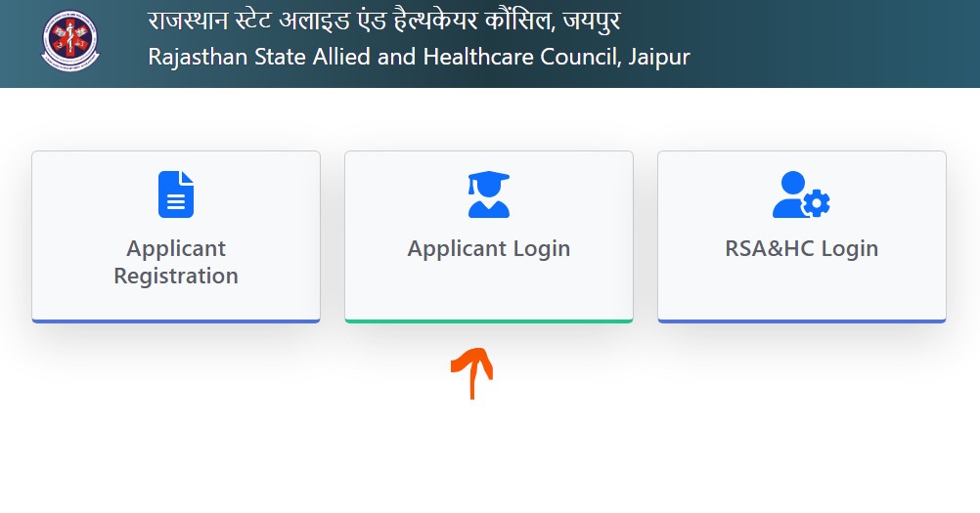The image size is (980, 513).
Task: Click the word Jaipur in English header
Action: (x=659, y=58)
